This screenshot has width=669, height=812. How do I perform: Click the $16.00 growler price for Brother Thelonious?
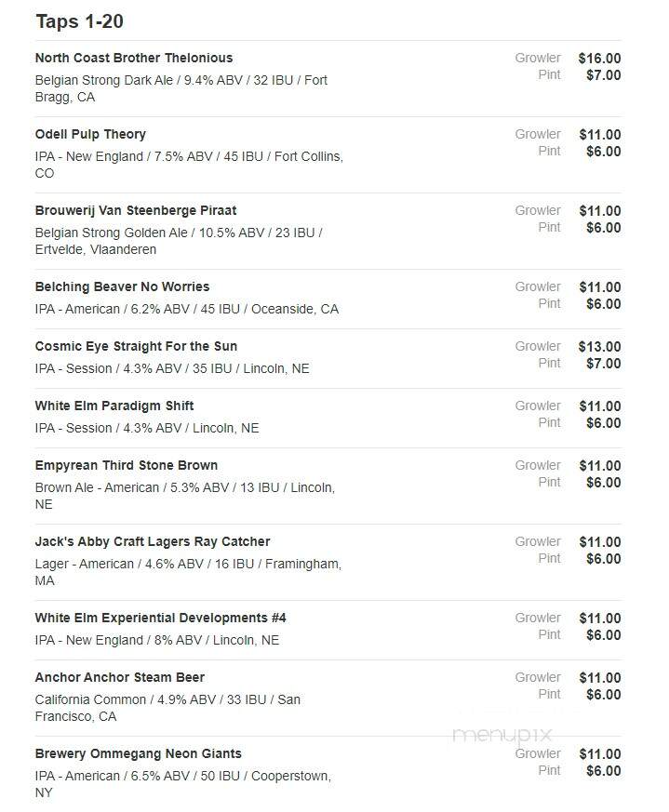point(599,58)
